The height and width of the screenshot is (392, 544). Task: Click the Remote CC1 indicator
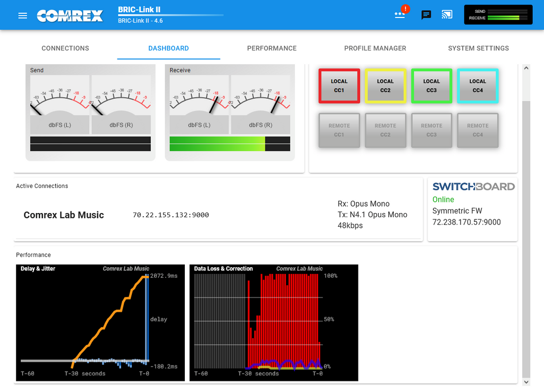(x=339, y=130)
